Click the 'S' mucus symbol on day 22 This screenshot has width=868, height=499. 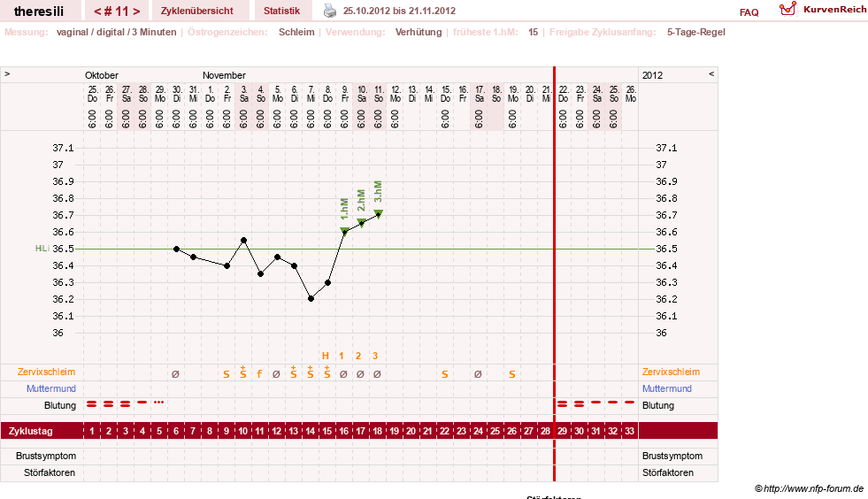[445, 375]
